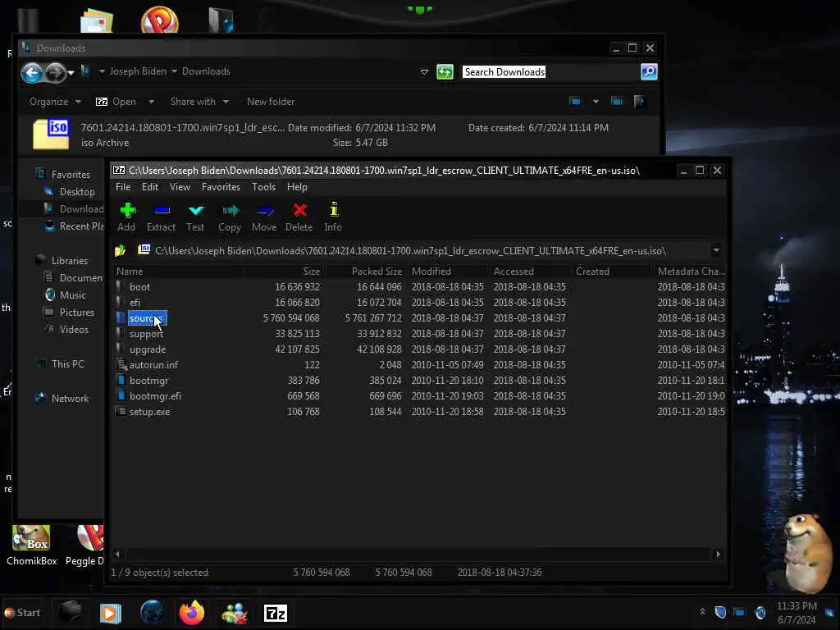Click the Copy toolbar icon
840x630 pixels.
click(x=230, y=217)
